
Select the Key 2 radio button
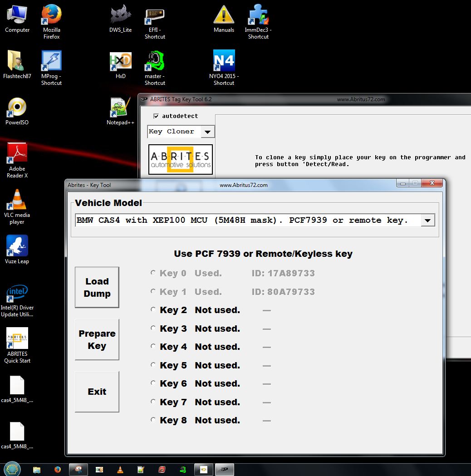coord(153,310)
